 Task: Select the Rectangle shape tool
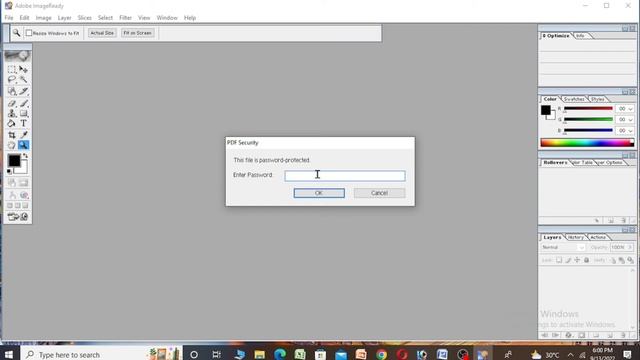pos(24,113)
